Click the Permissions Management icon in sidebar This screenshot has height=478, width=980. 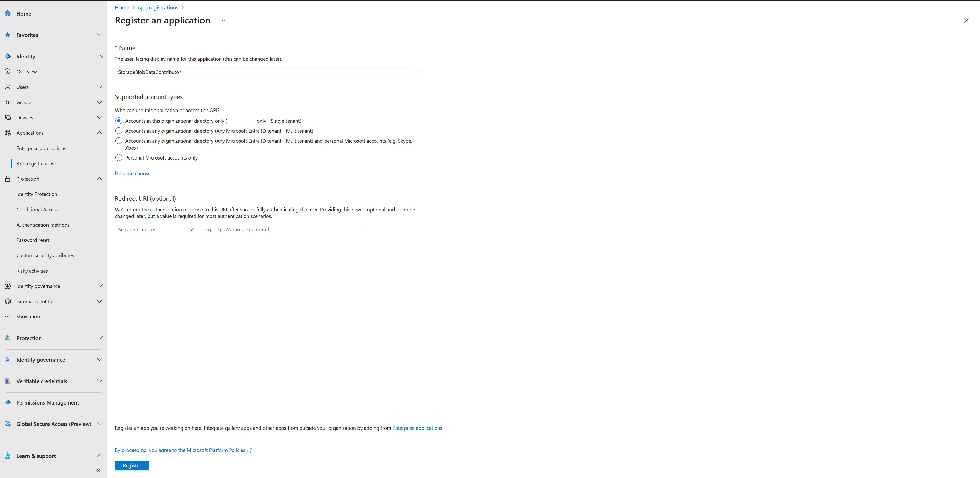pyautogui.click(x=9, y=402)
